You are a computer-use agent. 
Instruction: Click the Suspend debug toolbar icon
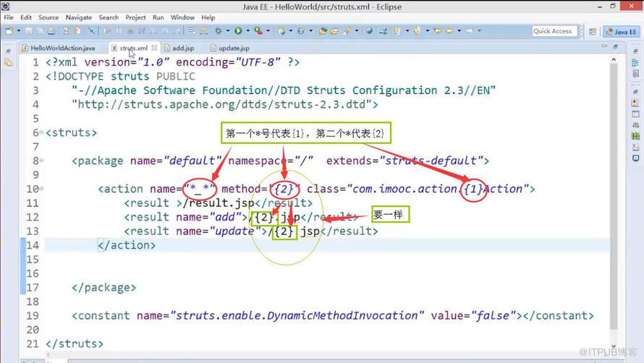118,31
